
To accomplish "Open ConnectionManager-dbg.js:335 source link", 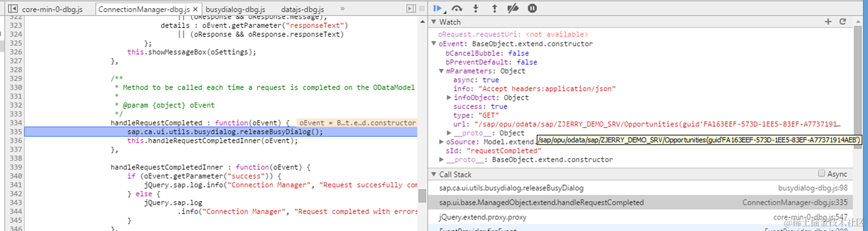I will tap(795, 203).
